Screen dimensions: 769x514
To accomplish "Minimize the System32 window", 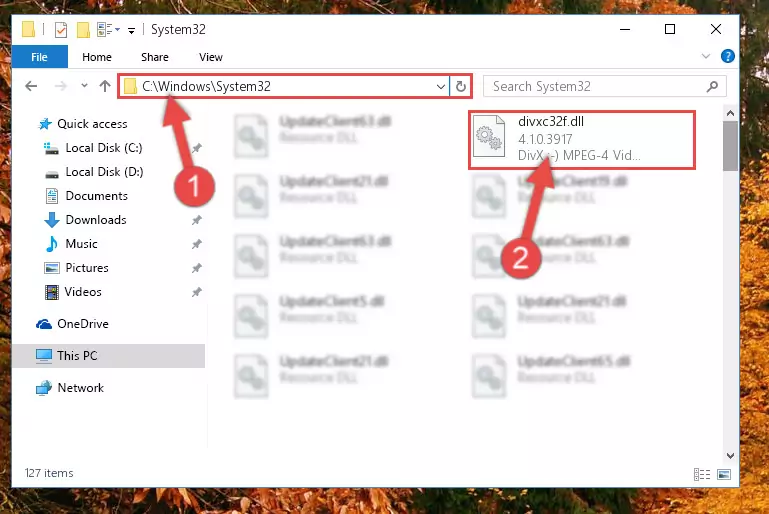I will [x=625, y=29].
